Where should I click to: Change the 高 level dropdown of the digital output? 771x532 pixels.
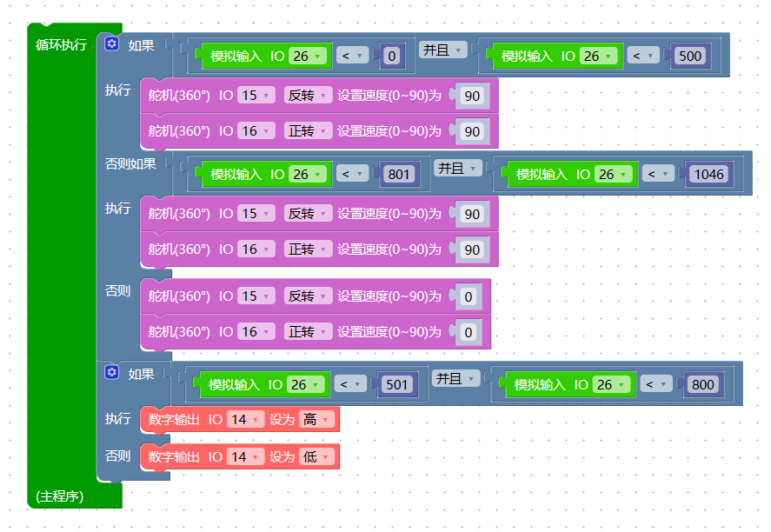pos(316,419)
